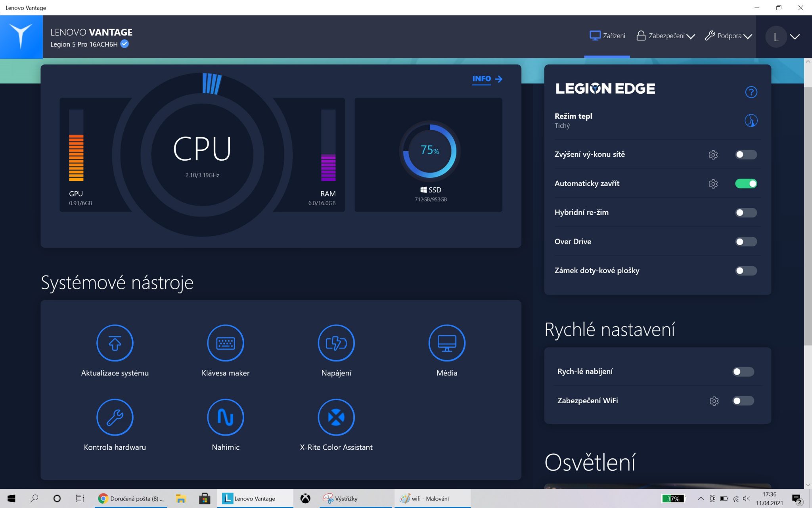Open settings gear for Zabezpečení WiFi
The width and height of the screenshot is (812, 508).
click(x=714, y=401)
